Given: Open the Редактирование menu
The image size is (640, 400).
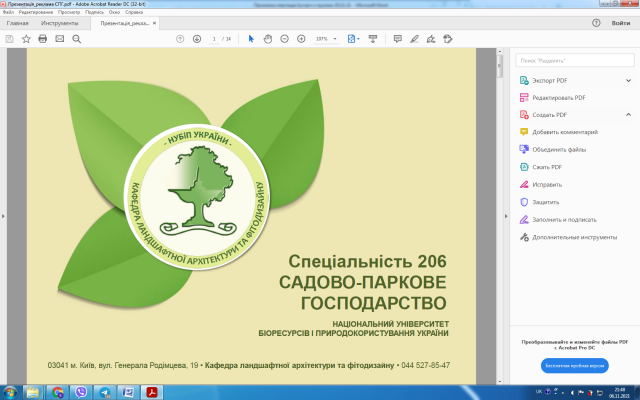Looking at the screenshot, I should (x=35, y=12).
